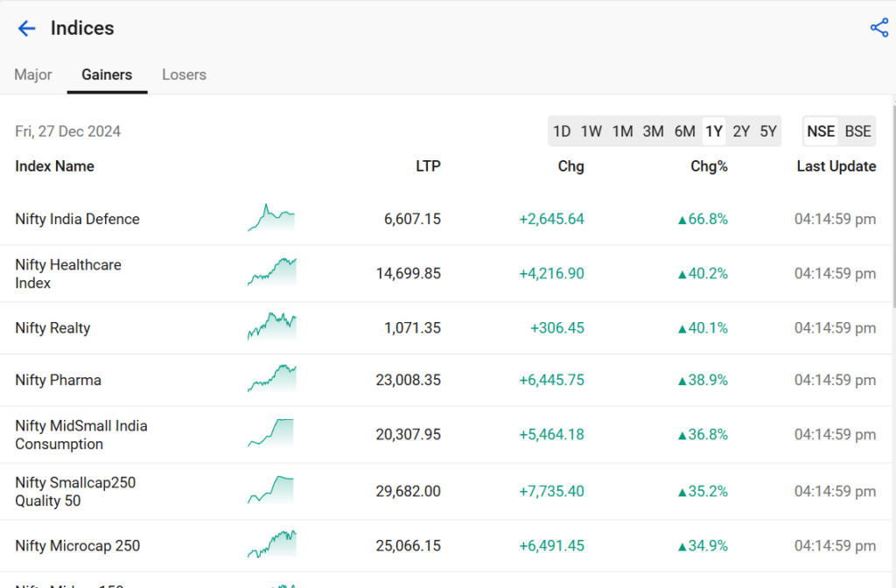The width and height of the screenshot is (896, 588).
Task: Click the 36.8% change percentage
Action: [x=703, y=434]
